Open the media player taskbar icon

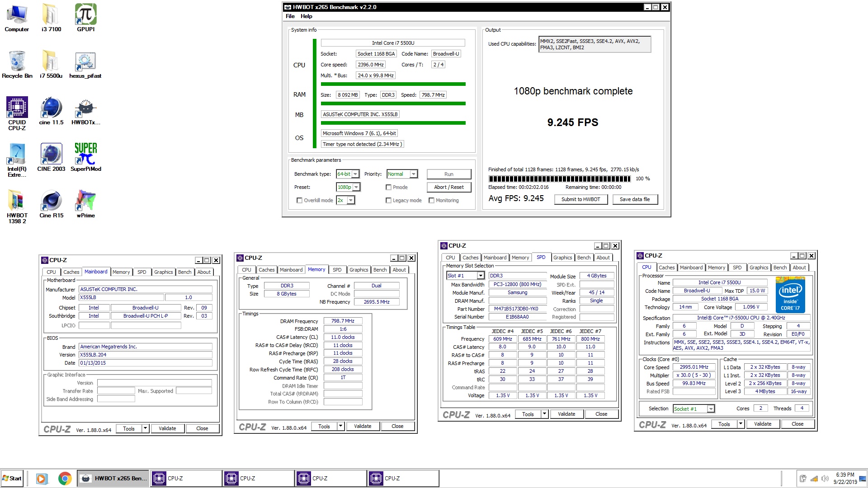[42, 479]
